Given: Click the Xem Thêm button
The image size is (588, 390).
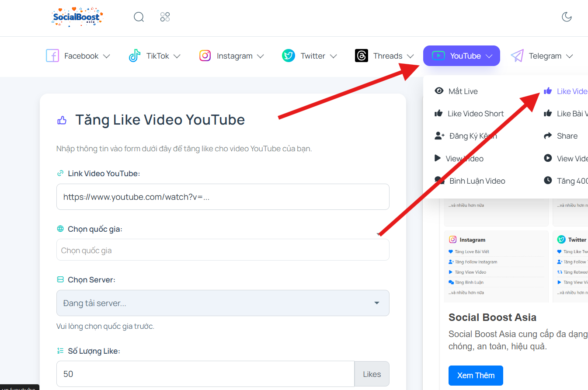Looking at the screenshot, I should click(476, 376).
